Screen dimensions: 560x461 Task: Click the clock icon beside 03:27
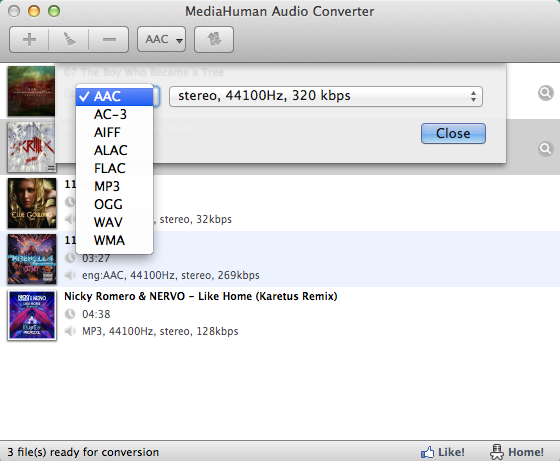tap(70, 258)
